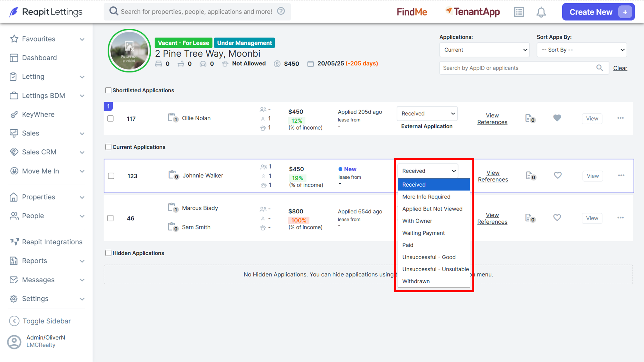Open the Sort Apps By dropdown

[x=582, y=50]
